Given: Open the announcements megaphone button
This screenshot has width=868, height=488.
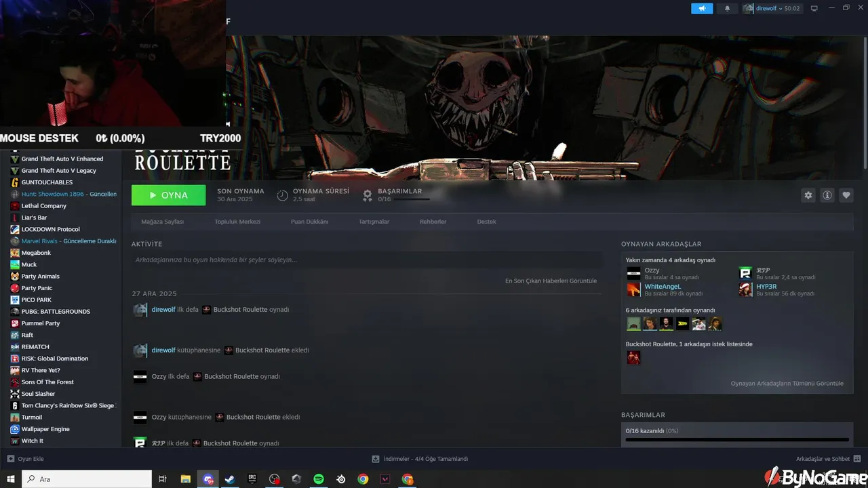Looking at the screenshot, I should (702, 8).
